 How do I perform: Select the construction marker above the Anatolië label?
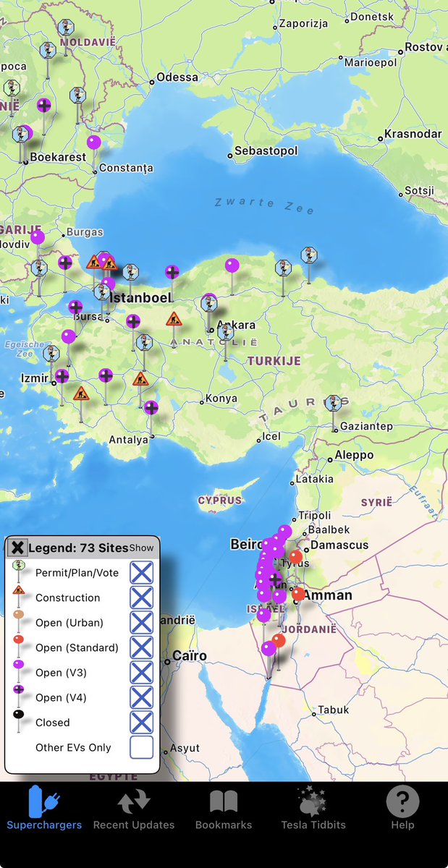(174, 319)
